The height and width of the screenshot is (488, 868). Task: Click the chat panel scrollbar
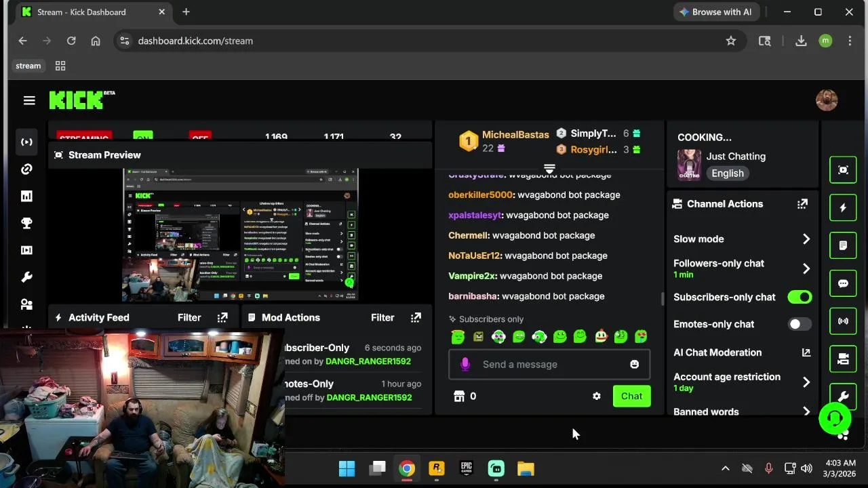[663, 298]
